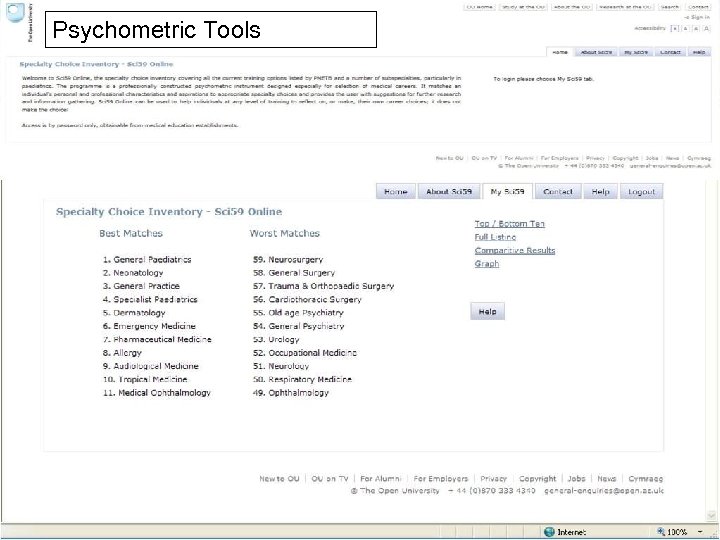
Task: Click '6. Emergency Medicine' entry
Action: pyautogui.click(x=149, y=326)
